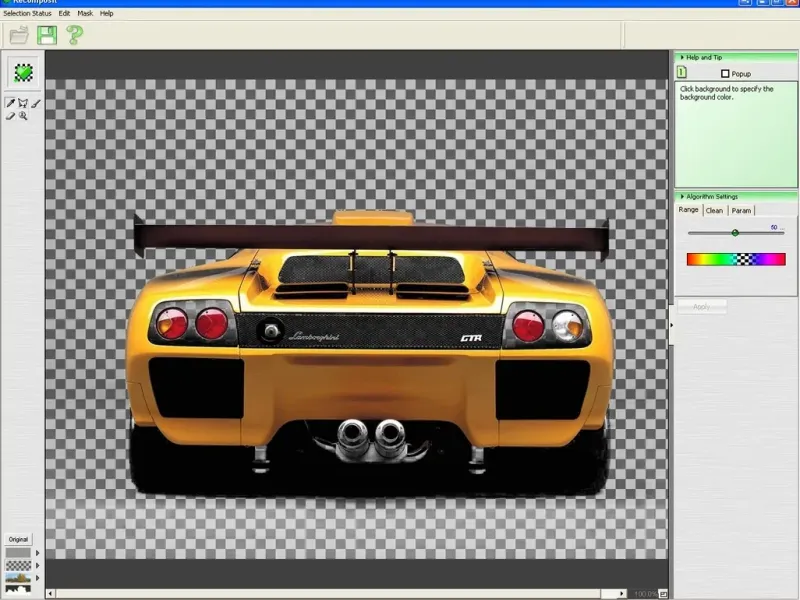Screen dimensions: 800x600
Task: Select the brush tool
Action: (36, 103)
